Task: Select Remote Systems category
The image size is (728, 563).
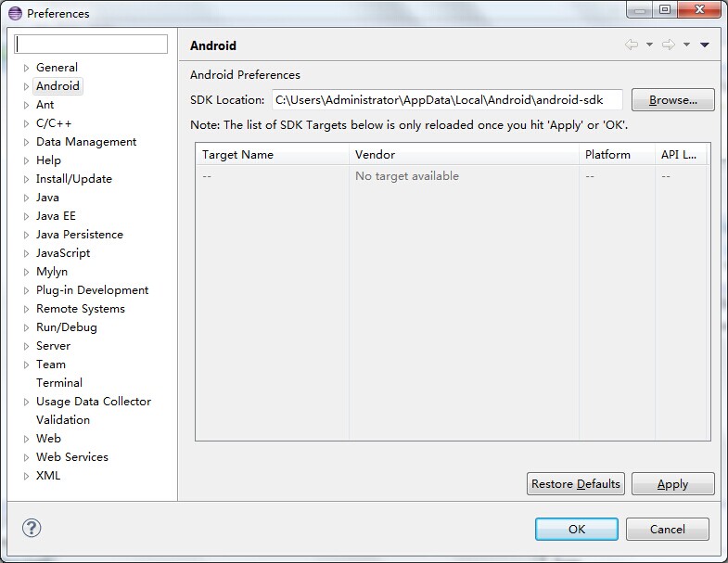Action: click(x=81, y=309)
